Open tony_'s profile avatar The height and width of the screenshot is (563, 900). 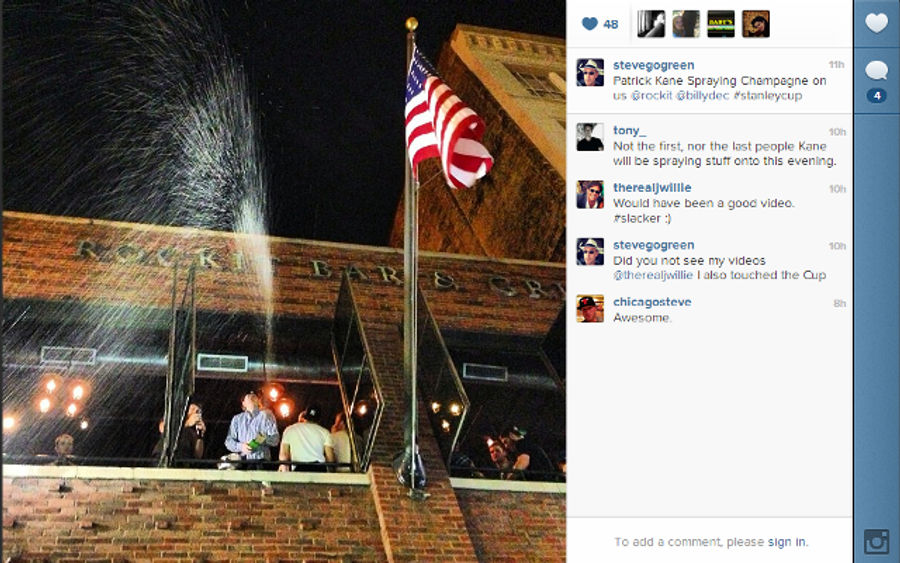pos(590,137)
